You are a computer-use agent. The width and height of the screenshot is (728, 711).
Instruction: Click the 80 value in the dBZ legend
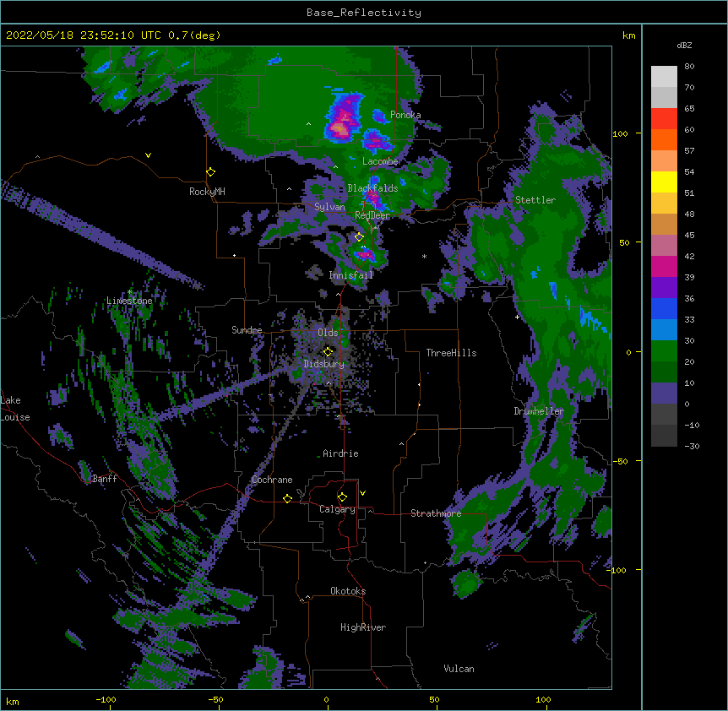[689, 67]
